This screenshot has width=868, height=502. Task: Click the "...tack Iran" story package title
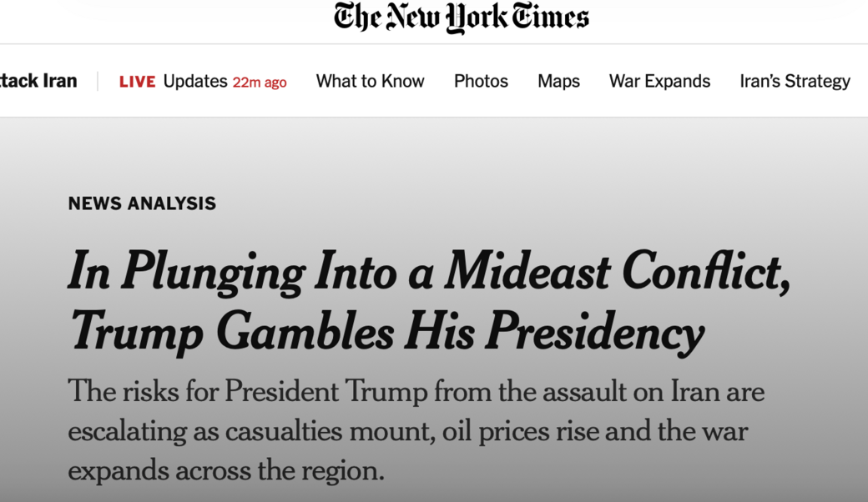(x=38, y=81)
